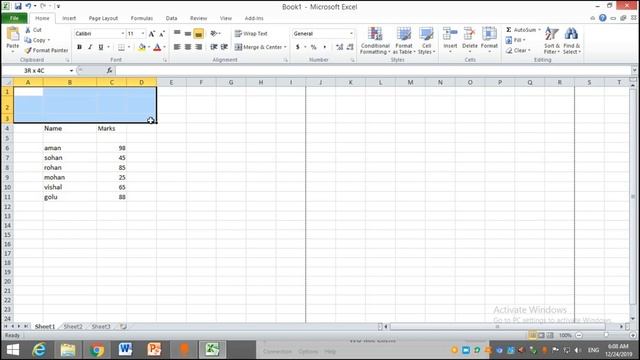Open the font size dropdown
Screen dimensions: 640x360
pos(143,33)
